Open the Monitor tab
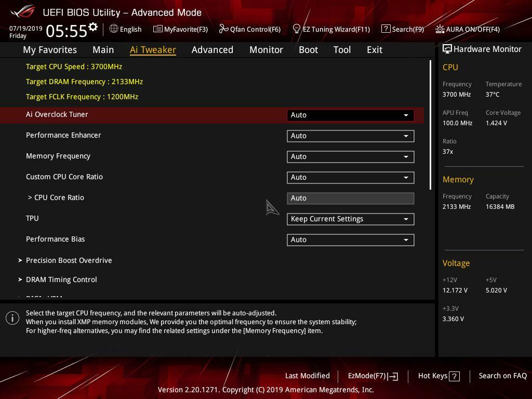The image size is (532, 399). tap(266, 50)
